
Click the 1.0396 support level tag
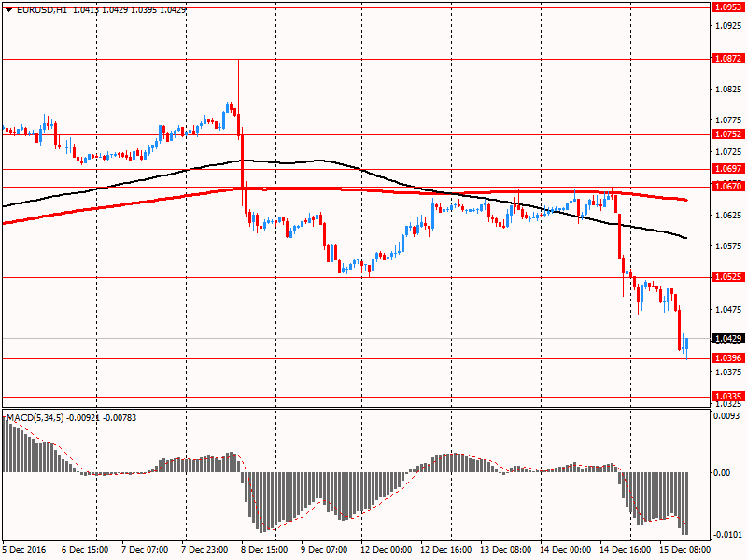pyautogui.click(x=728, y=358)
